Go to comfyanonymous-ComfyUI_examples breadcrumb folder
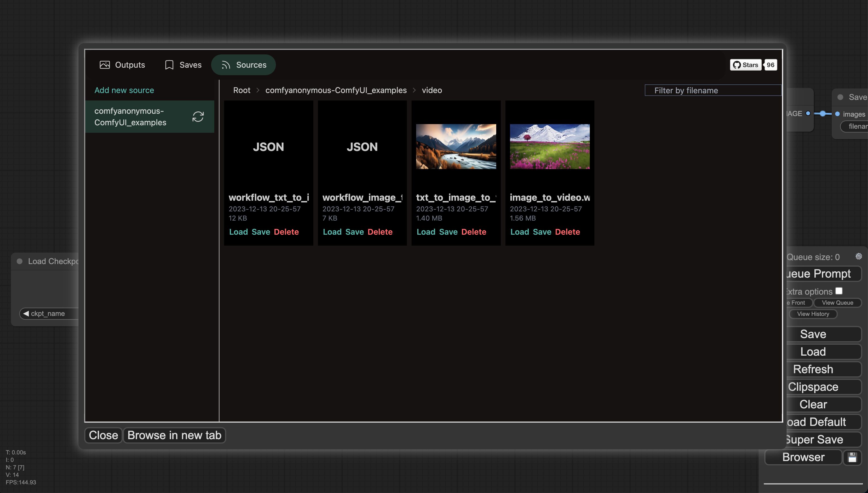The image size is (868, 493). click(x=336, y=90)
